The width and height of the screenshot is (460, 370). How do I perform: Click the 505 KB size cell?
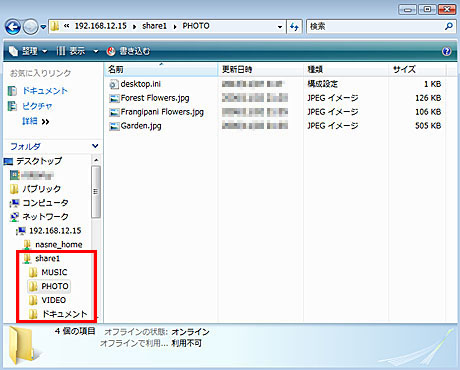point(428,126)
